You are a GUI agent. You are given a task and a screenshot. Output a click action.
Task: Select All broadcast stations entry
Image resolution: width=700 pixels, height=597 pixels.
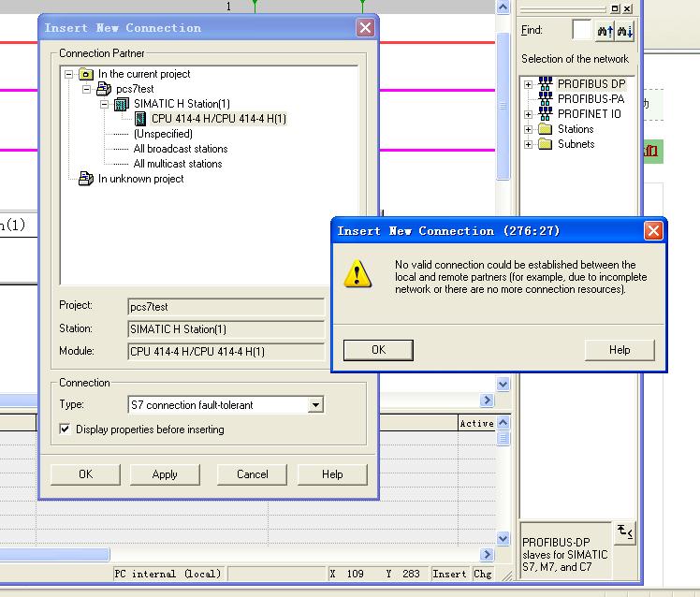tap(181, 149)
